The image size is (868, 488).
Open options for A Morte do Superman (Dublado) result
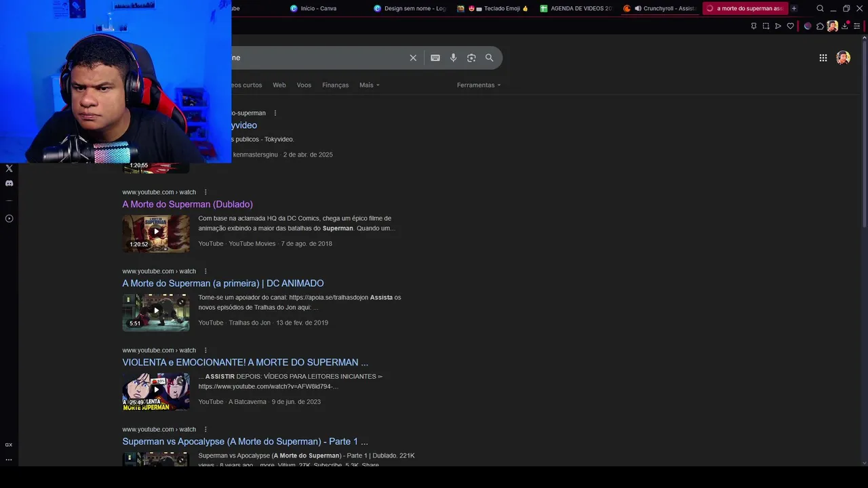(x=205, y=192)
